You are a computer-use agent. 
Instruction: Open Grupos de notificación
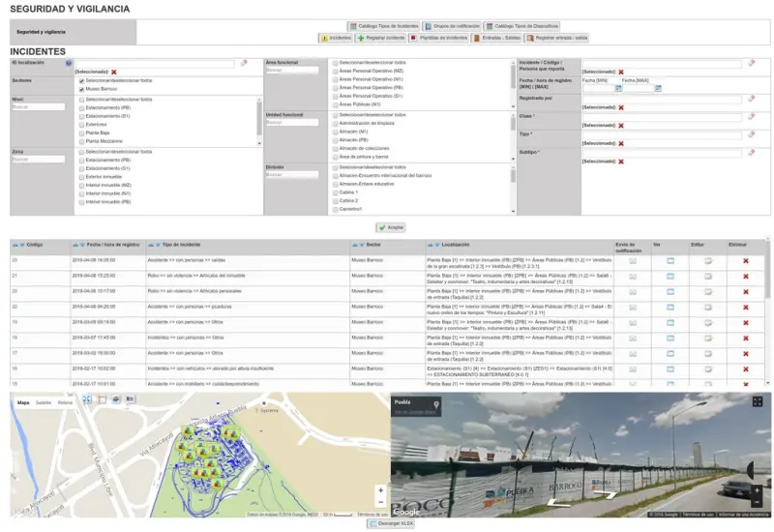coord(452,26)
